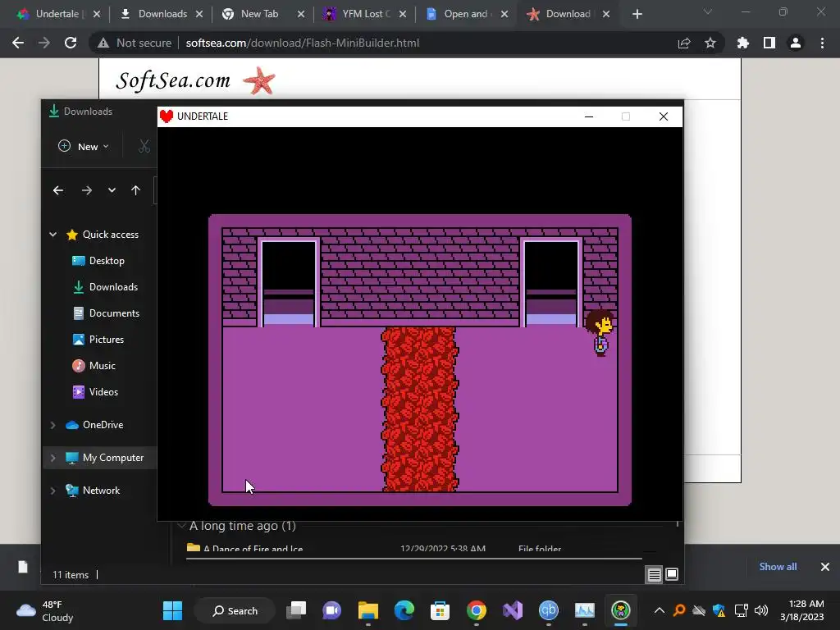Click the Cut scissors icon in File Explorer
Image resolution: width=840 pixels, height=630 pixels.
click(x=144, y=146)
